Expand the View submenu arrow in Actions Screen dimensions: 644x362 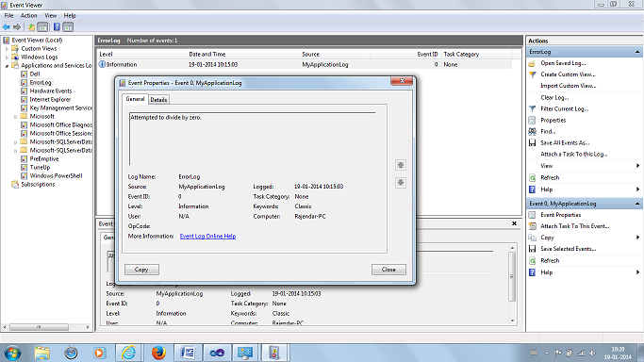637,166
